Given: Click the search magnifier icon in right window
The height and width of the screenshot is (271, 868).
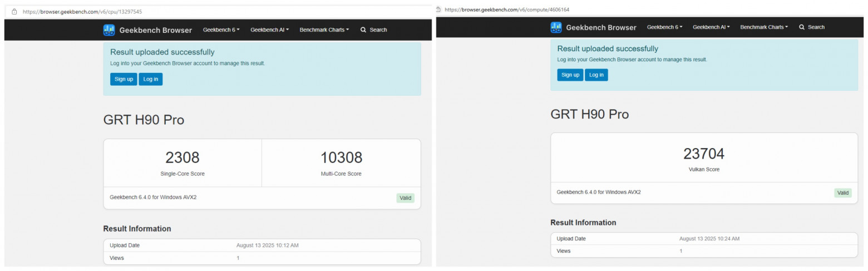Looking at the screenshot, I should tap(802, 27).
